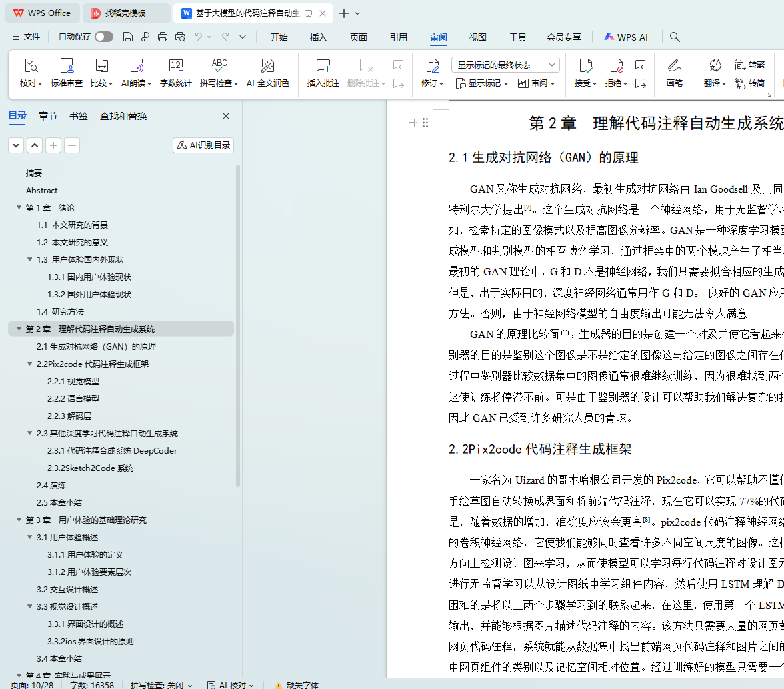Click the AI 全文润色 polish icon
Screen dimensions: 784x689
coord(267,65)
